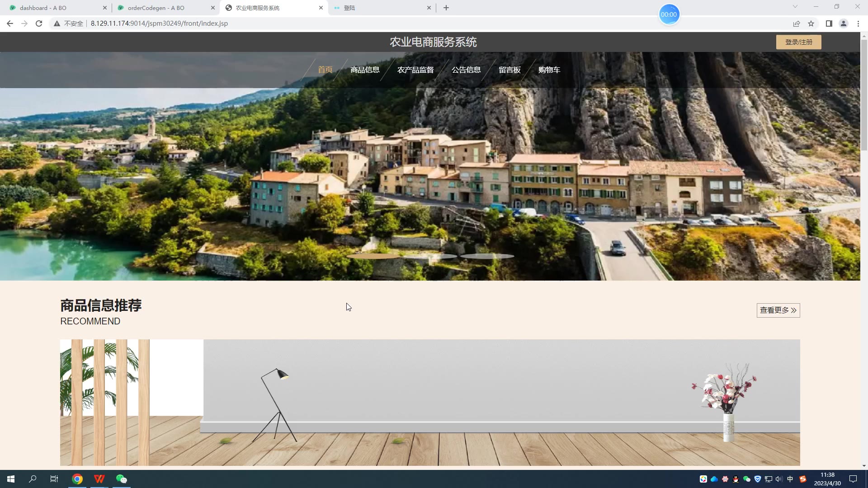
Task: Click the 登录/注册 button
Action: click(798, 42)
